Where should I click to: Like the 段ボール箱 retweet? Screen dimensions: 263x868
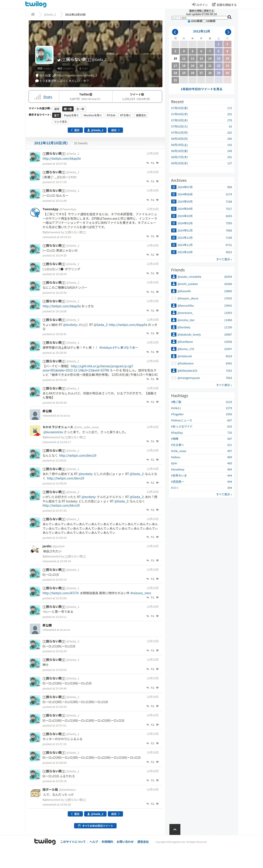coord(157,804)
